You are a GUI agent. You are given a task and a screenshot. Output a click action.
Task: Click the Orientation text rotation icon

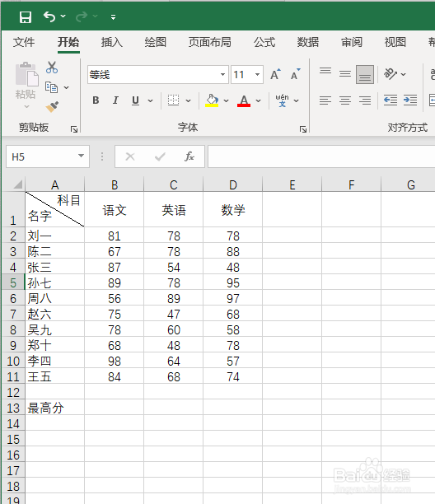point(391,73)
